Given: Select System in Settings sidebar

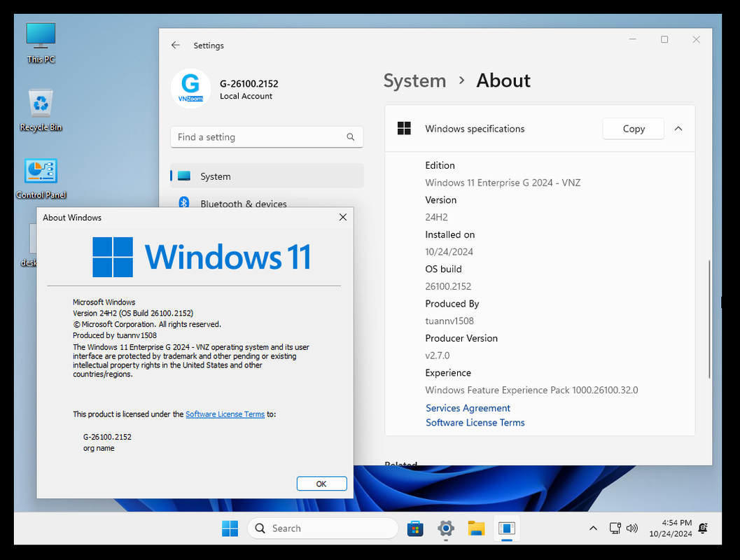Looking at the screenshot, I should pyautogui.click(x=267, y=176).
